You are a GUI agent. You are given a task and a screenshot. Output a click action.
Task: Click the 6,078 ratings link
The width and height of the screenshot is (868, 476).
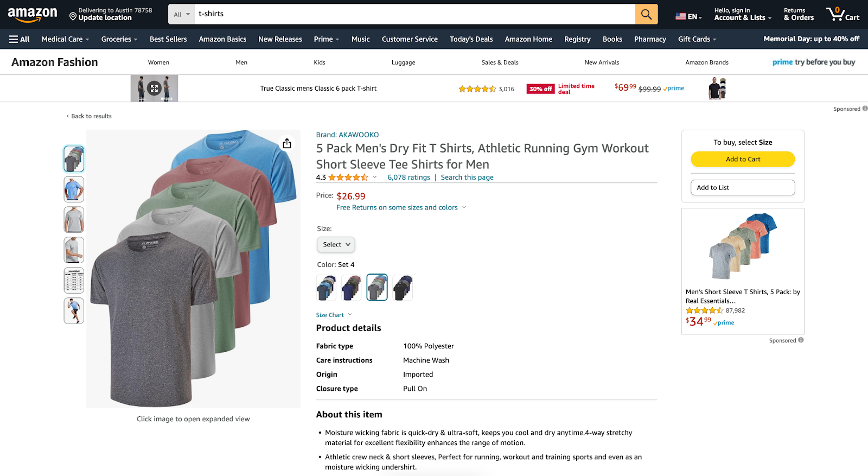(x=409, y=177)
